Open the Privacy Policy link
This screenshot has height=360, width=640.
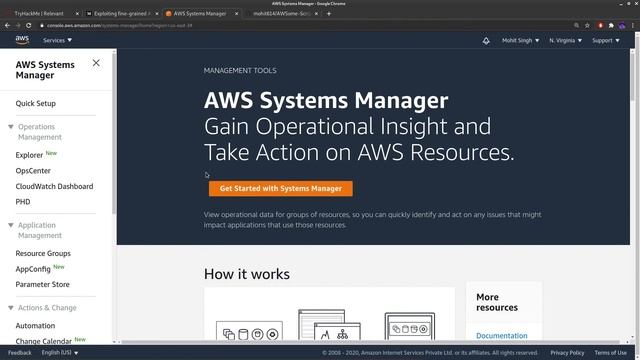[567, 352]
